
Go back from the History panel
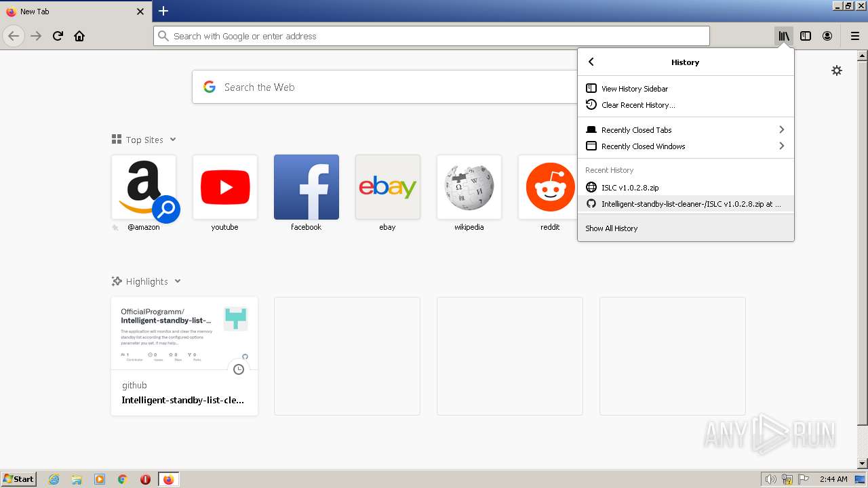[591, 62]
